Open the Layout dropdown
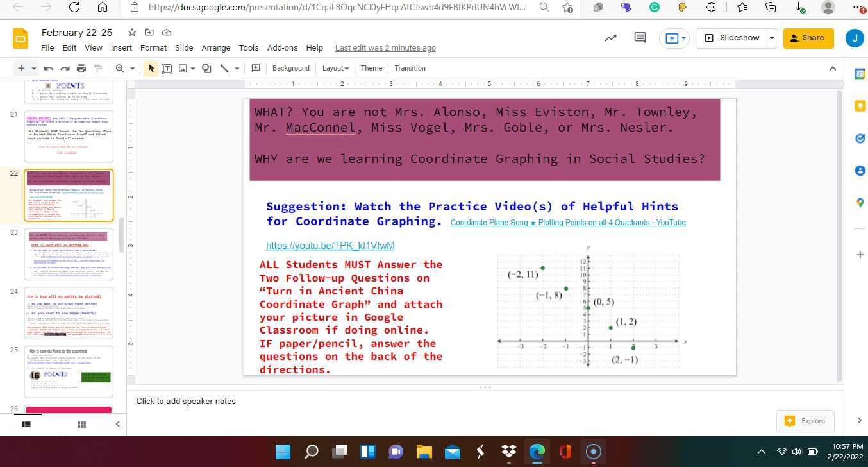Screen dimensions: 868x467 335,68
